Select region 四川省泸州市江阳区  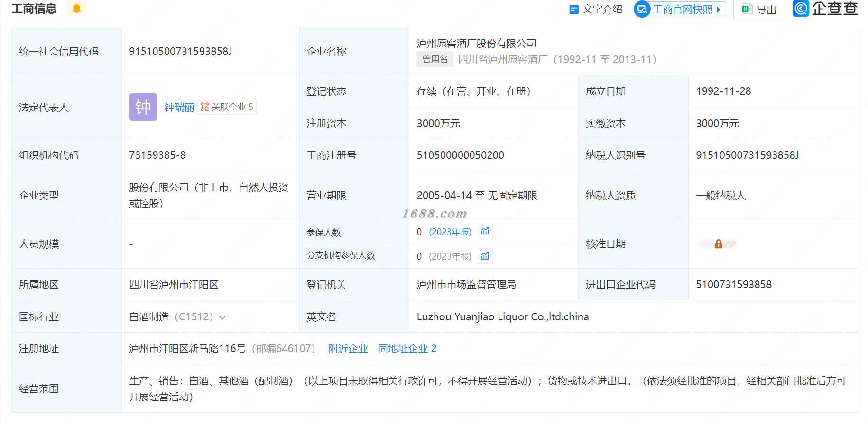[x=174, y=285]
